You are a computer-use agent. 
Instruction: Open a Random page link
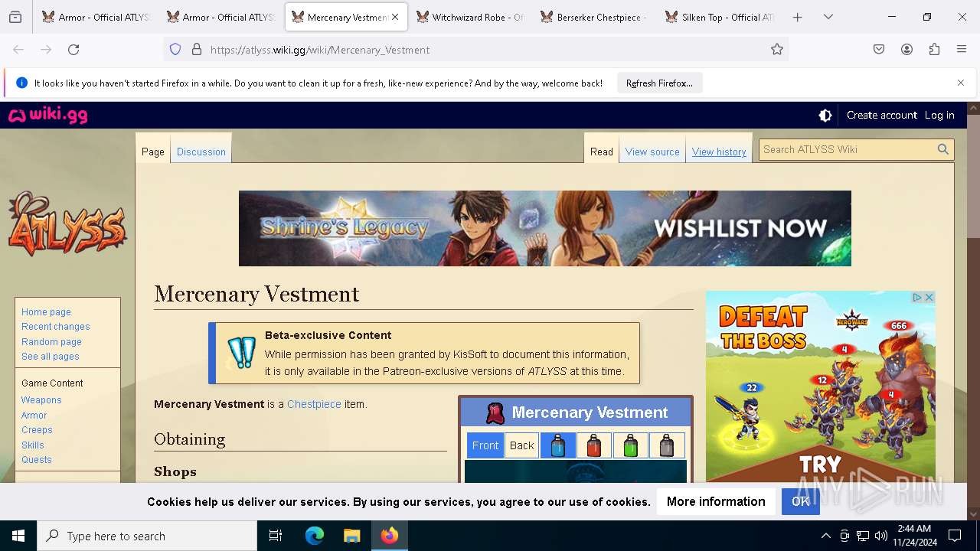[51, 342]
